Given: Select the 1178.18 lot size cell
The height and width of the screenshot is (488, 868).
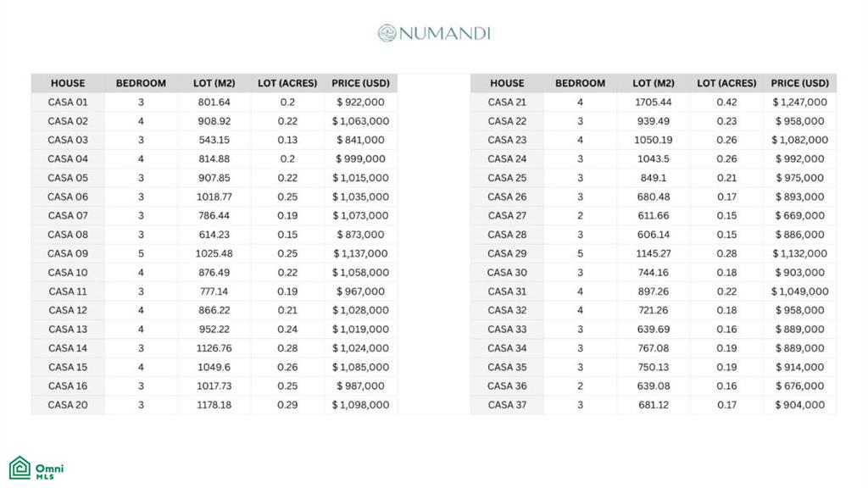Looking at the screenshot, I should pyautogui.click(x=214, y=405).
